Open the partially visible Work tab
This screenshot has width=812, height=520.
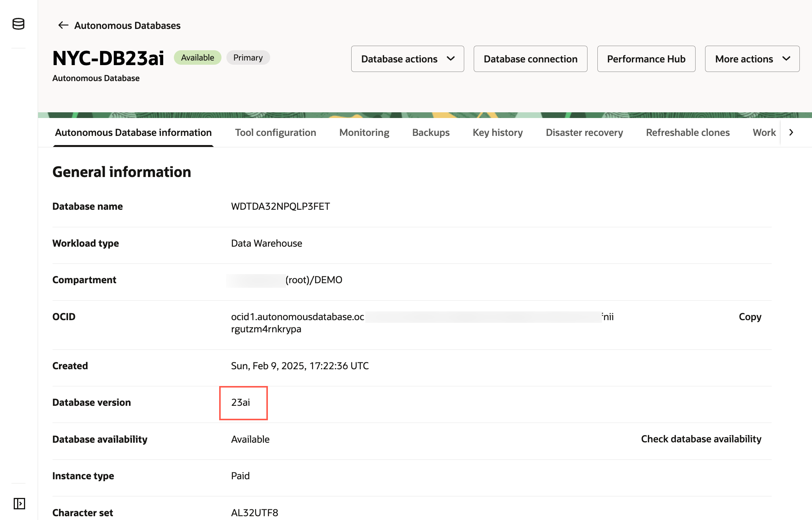(x=764, y=132)
